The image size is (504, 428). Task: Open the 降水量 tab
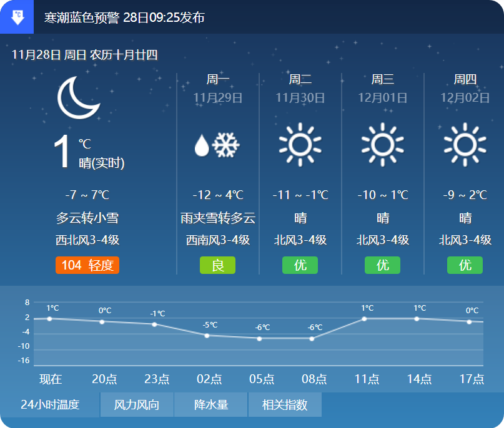(x=212, y=404)
